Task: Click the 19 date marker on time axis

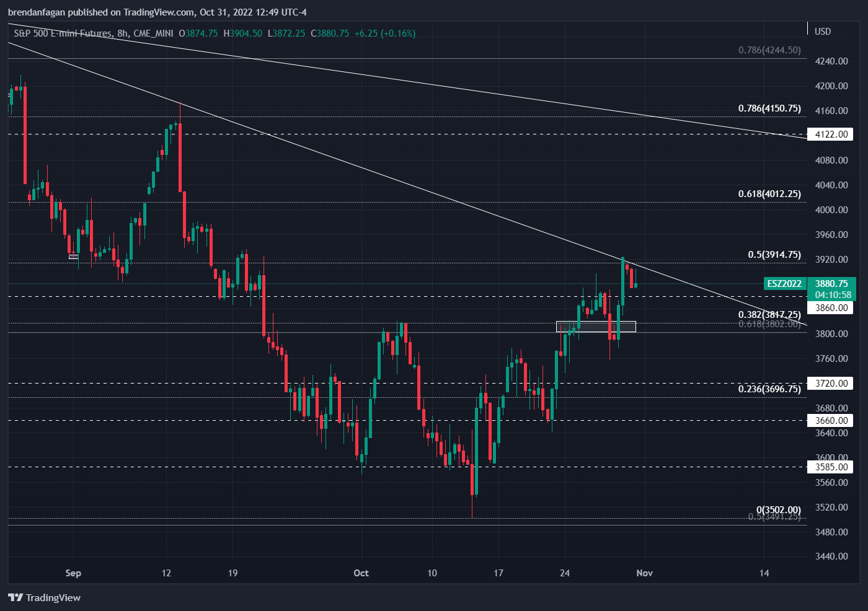Action: coord(232,573)
